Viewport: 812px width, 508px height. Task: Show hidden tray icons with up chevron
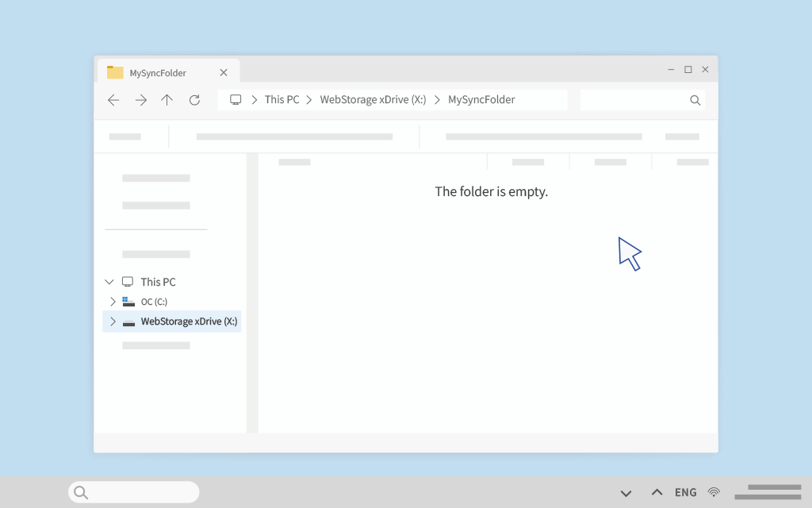pos(657,492)
